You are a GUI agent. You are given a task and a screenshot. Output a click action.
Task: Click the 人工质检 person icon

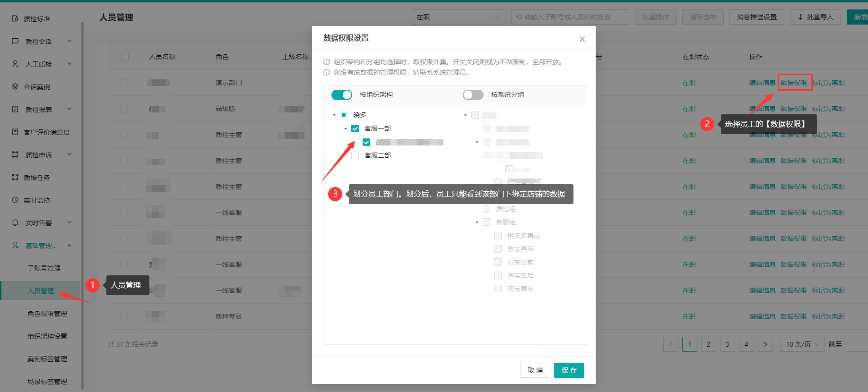[x=15, y=64]
